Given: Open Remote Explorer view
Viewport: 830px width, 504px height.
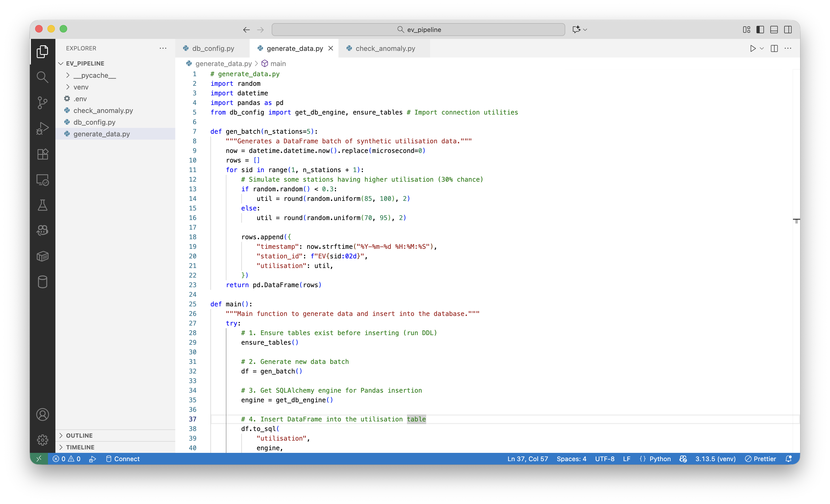Looking at the screenshot, I should [x=42, y=180].
